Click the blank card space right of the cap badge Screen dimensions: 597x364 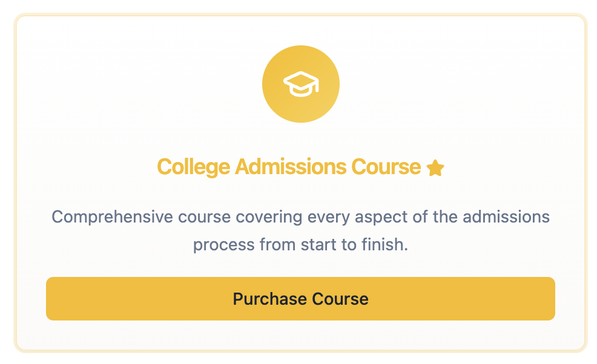coord(454,85)
